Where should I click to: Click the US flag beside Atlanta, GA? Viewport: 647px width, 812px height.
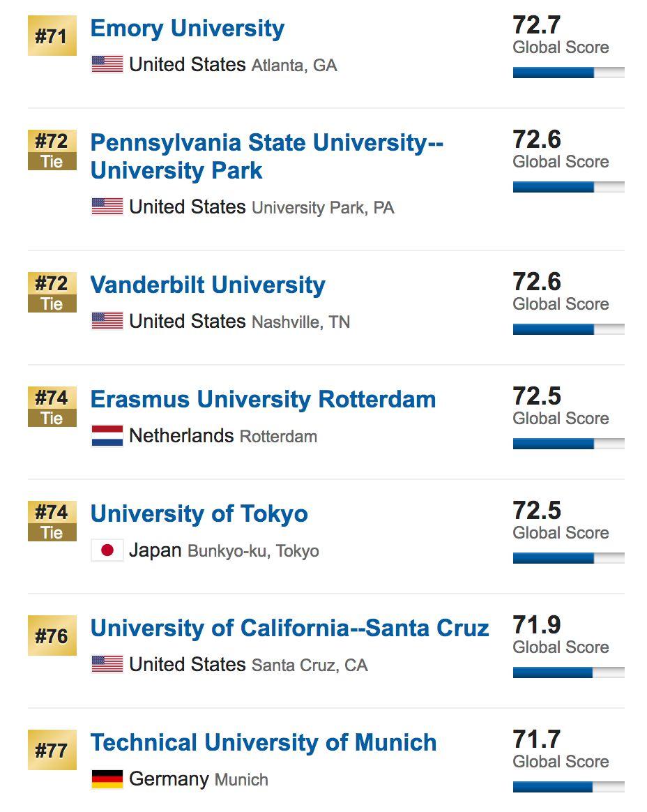click(x=107, y=65)
